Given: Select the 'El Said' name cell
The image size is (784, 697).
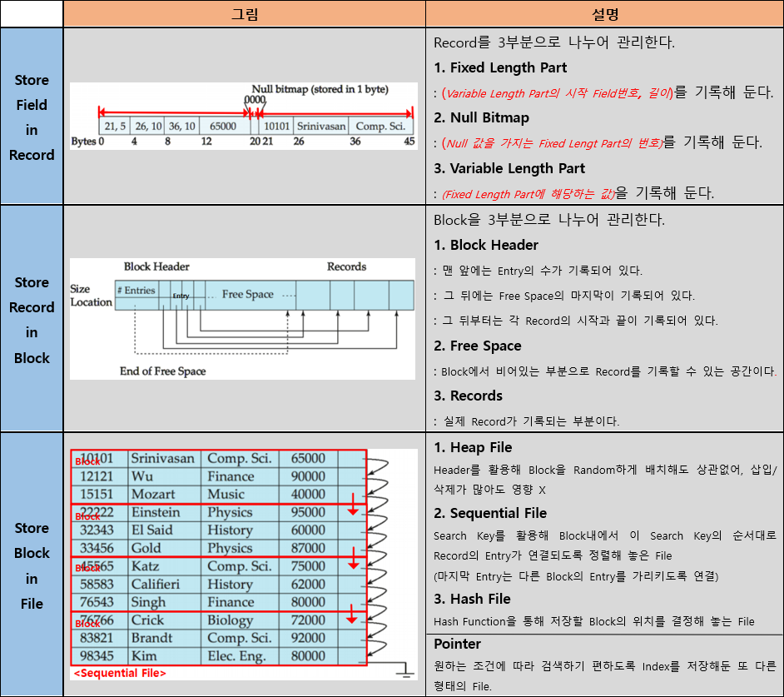Looking at the screenshot, I should (165, 530).
